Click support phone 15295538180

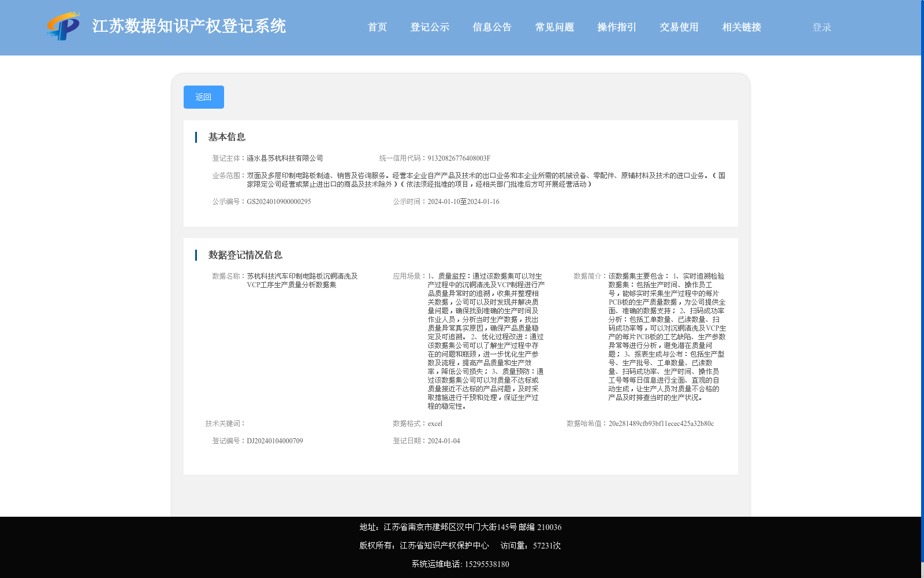tap(487, 564)
